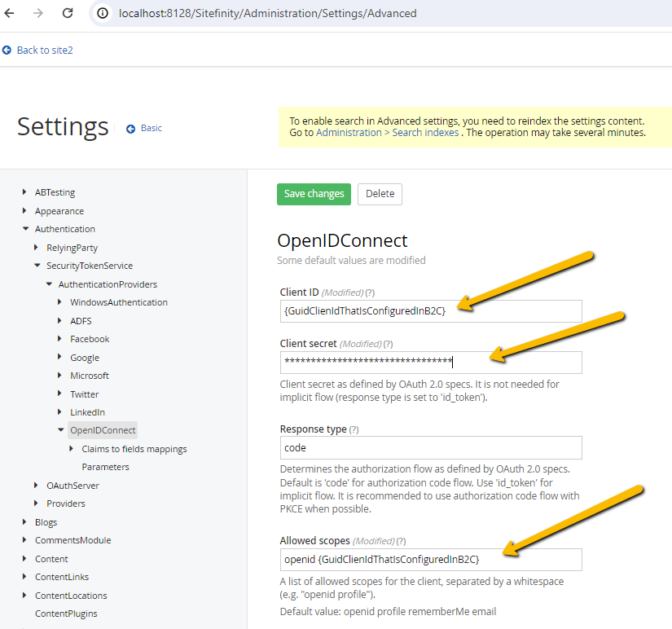The height and width of the screenshot is (629, 672).
Task: Click inside the Response type field
Action: pos(429,447)
